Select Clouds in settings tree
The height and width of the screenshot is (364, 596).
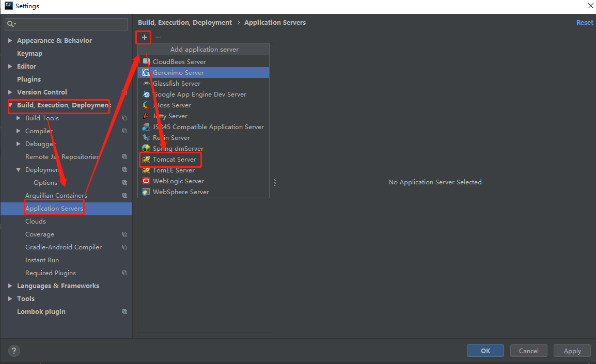click(35, 221)
